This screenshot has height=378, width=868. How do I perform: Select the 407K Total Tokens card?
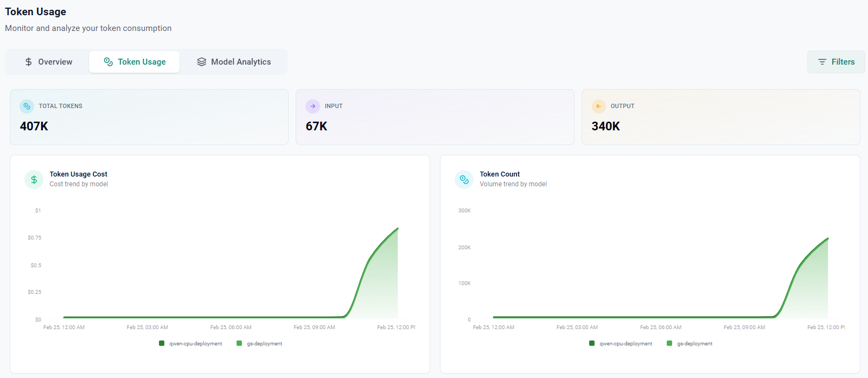click(x=149, y=117)
